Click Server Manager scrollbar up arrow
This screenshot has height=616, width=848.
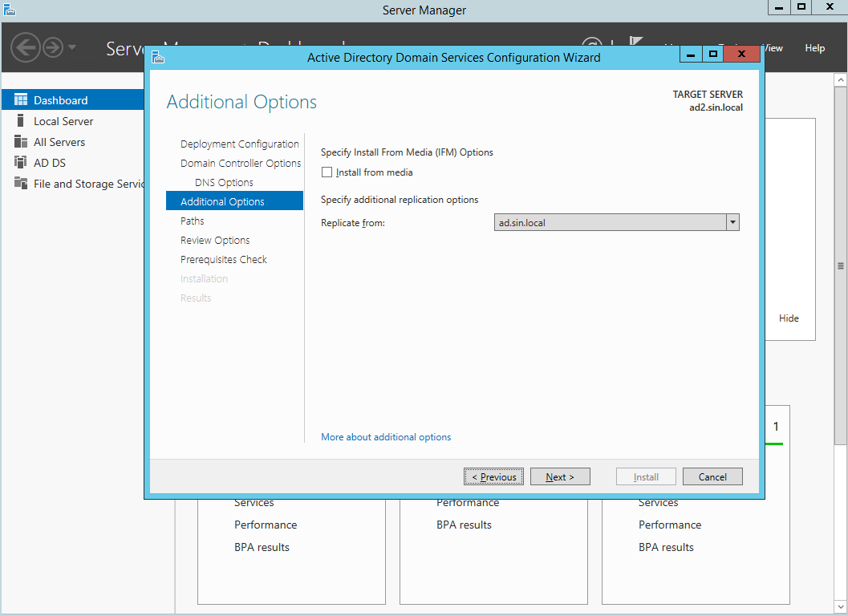(841, 80)
